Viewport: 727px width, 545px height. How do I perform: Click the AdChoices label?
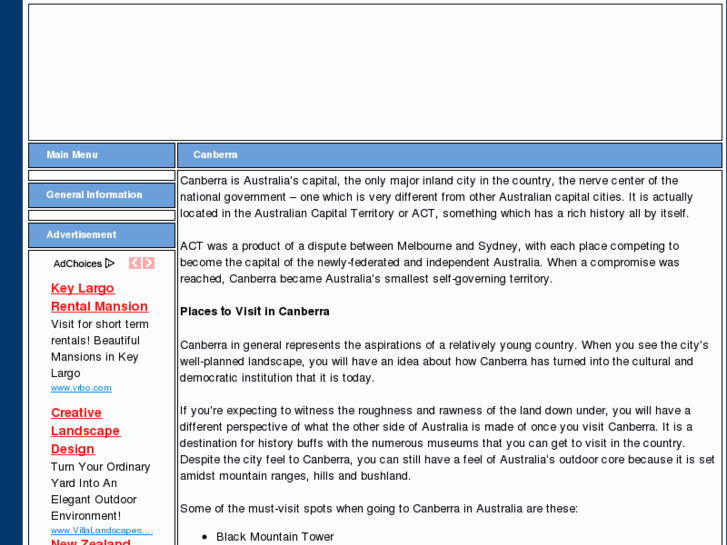pyautogui.click(x=77, y=263)
